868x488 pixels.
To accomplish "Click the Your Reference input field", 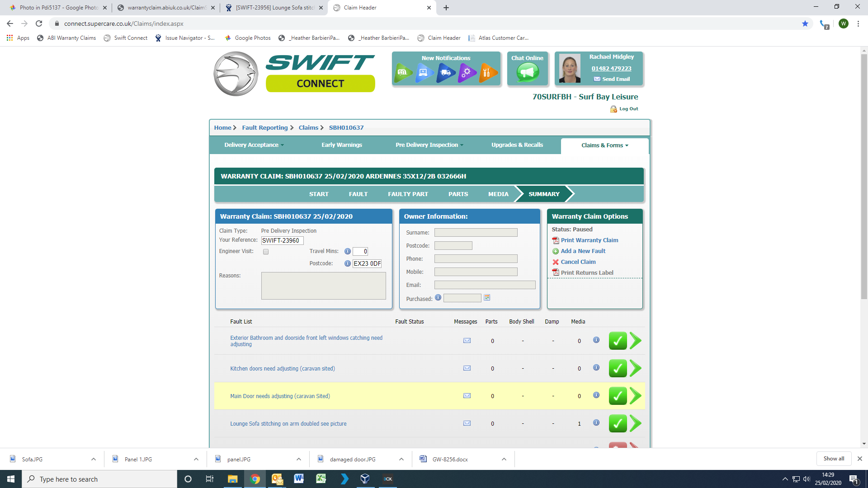I will tap(282, 240).
